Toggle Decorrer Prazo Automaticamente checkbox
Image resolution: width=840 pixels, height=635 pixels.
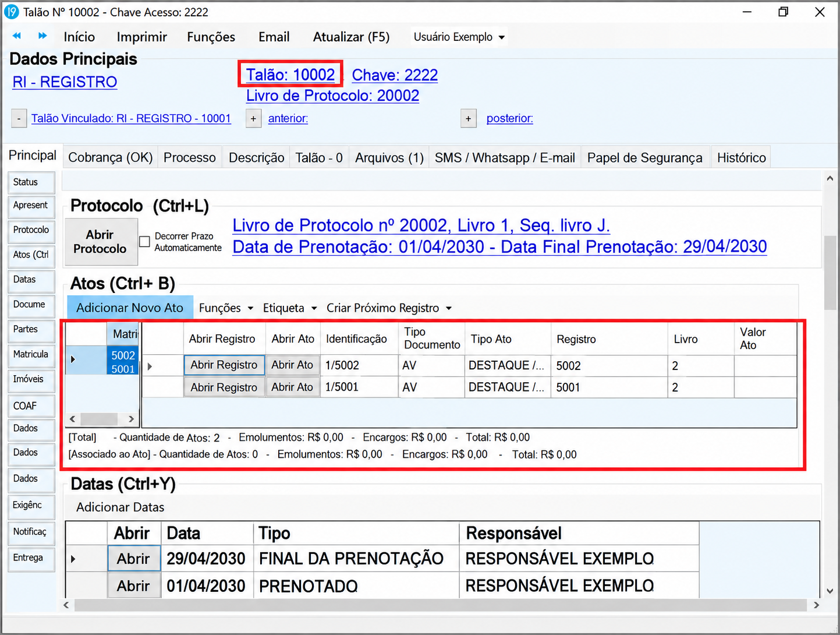(144, 241)
